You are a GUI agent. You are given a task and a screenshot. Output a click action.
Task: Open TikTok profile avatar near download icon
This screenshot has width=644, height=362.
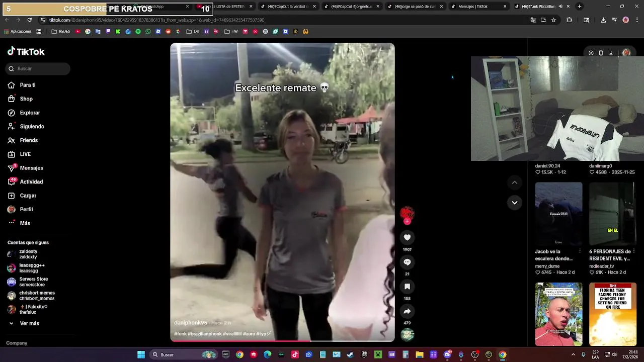click(x=626, y=53)
